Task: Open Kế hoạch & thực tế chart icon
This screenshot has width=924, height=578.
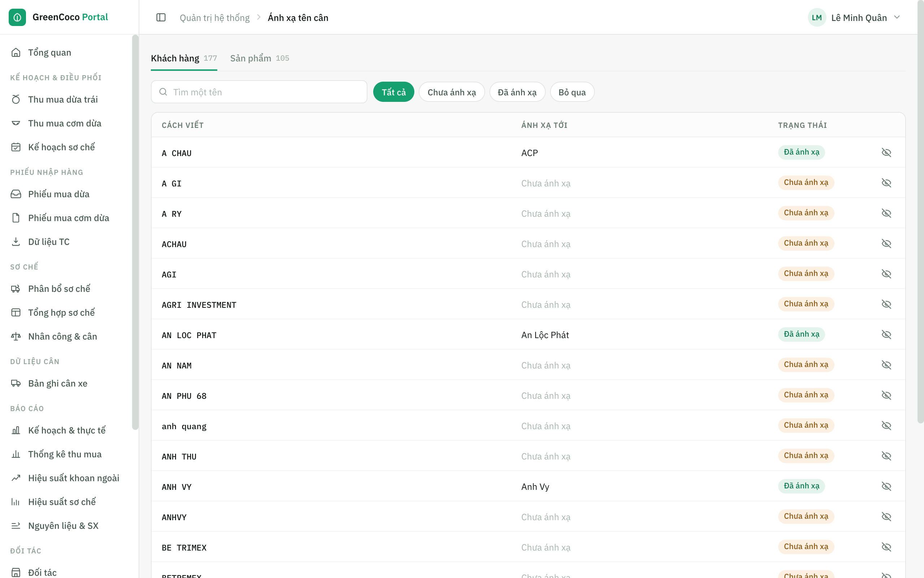Action: click(x=16, y=430)
